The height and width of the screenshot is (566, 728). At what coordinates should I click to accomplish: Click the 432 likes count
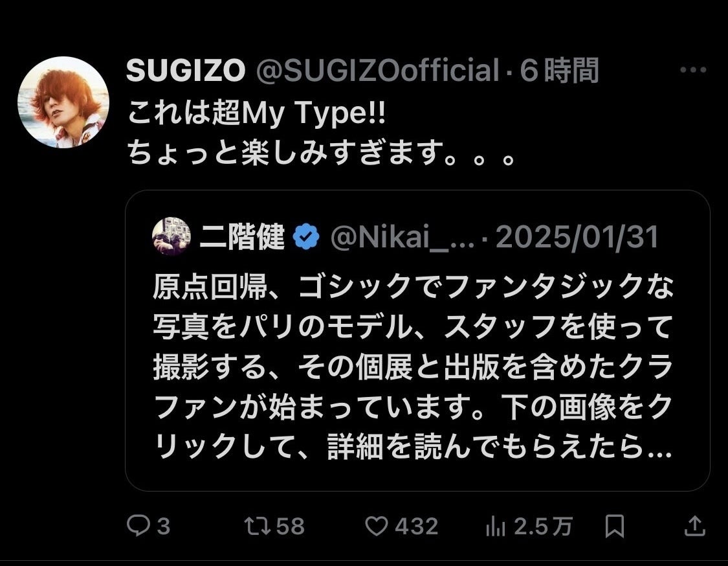(416, 526)
